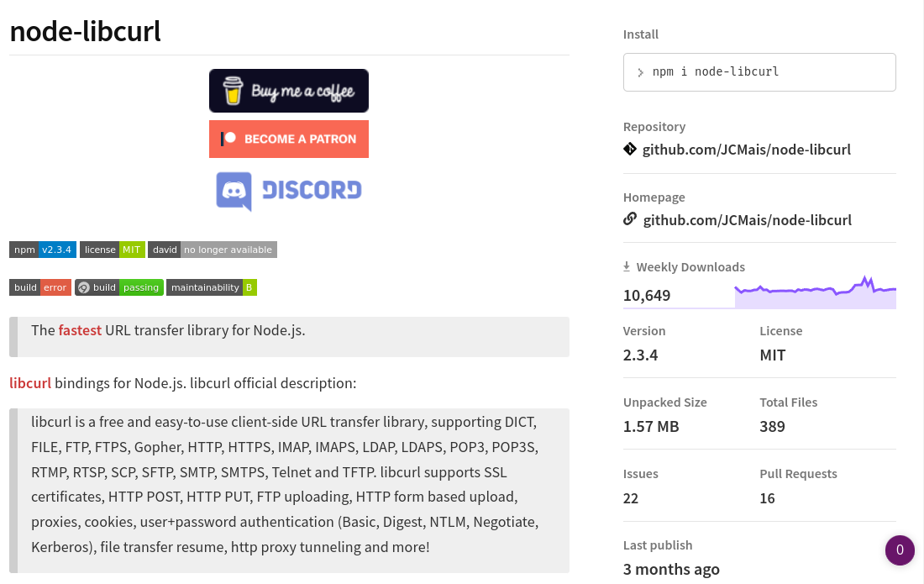
Task: Open the red 'libcurl' link
Action: click(30, 384)
